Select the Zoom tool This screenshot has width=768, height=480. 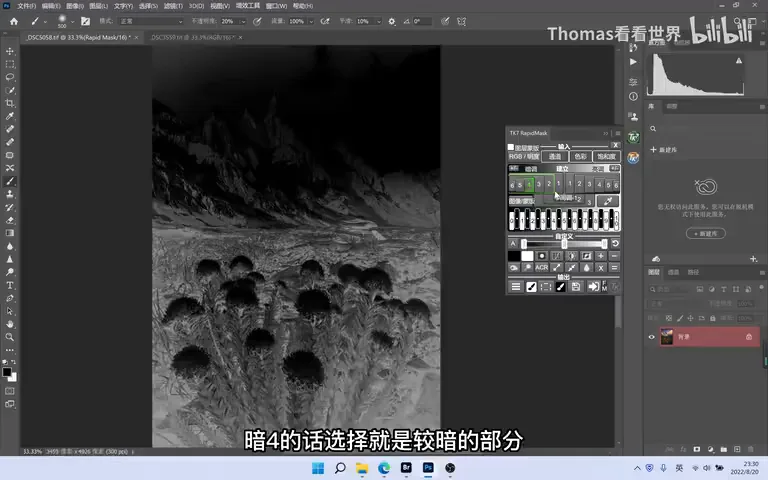(10, 337)
